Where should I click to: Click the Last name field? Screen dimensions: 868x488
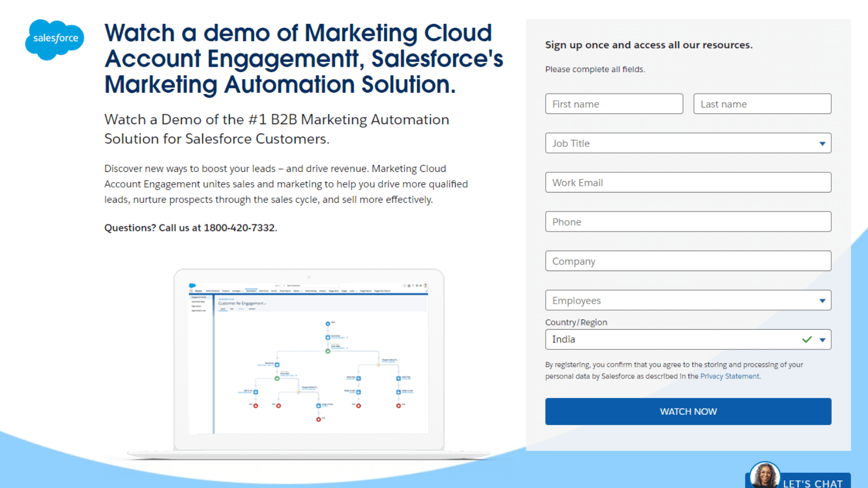[x=762, y=104]
